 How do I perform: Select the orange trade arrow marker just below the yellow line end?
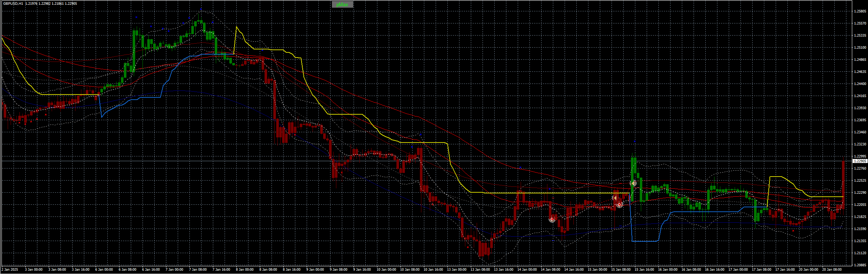pos(615,198)
